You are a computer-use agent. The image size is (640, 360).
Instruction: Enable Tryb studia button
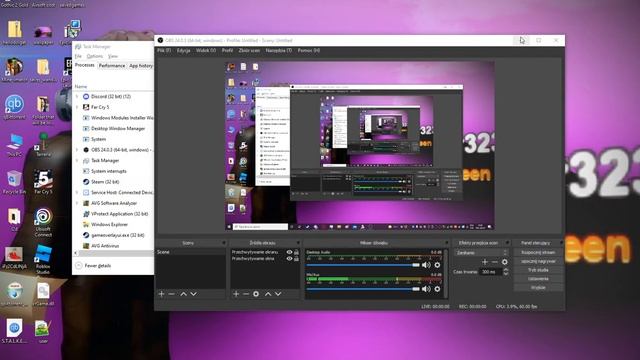538,270
